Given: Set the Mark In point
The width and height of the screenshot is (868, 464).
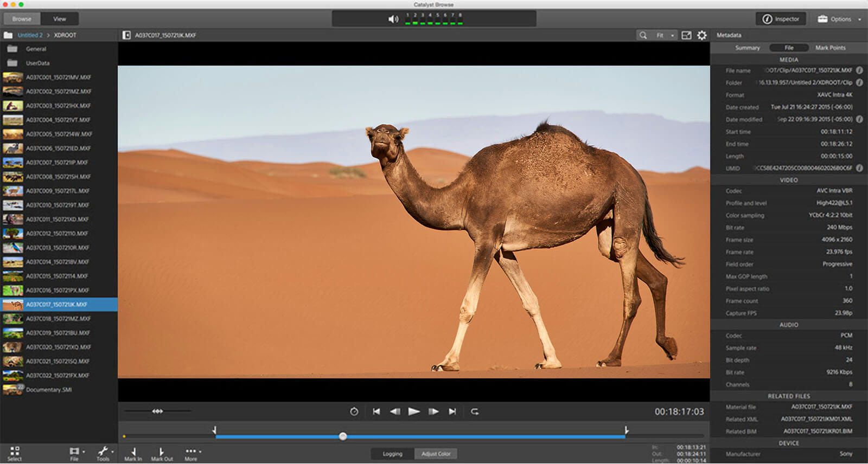Looking at the screenshot, I should pos(133,454).
